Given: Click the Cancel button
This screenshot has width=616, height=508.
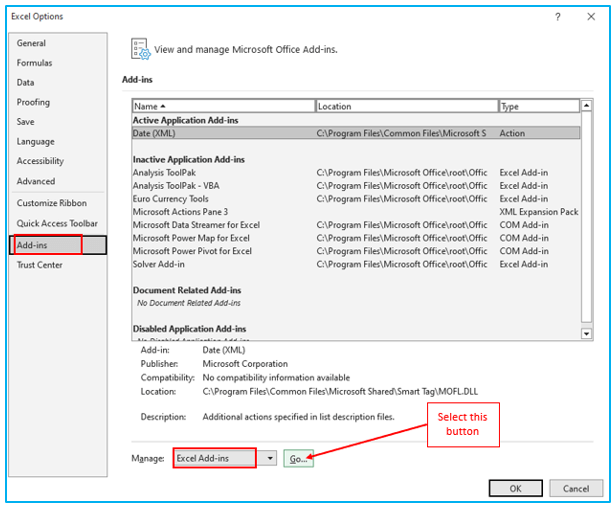Looking at the screenshot, I should click(x=576, y=488).
